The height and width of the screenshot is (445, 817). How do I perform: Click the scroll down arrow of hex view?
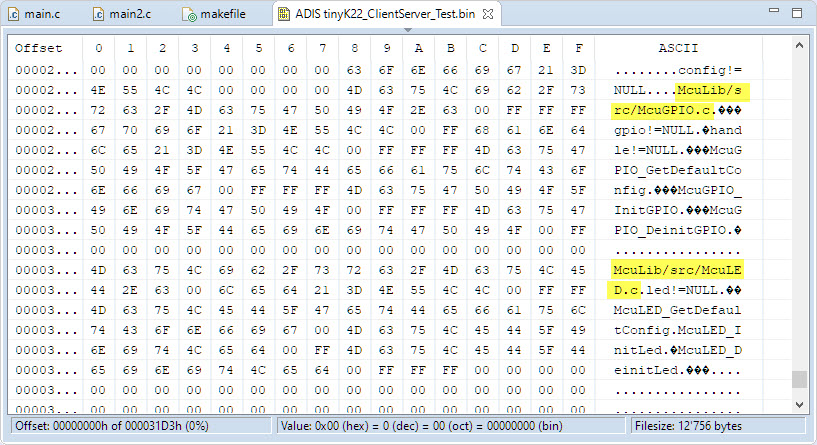click(x=799, y=401)
